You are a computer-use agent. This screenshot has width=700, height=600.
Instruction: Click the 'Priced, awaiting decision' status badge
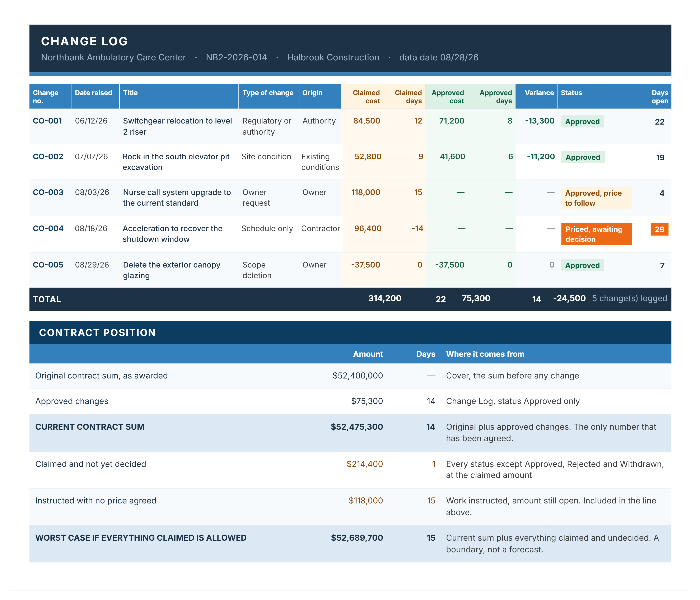point(596,234)
